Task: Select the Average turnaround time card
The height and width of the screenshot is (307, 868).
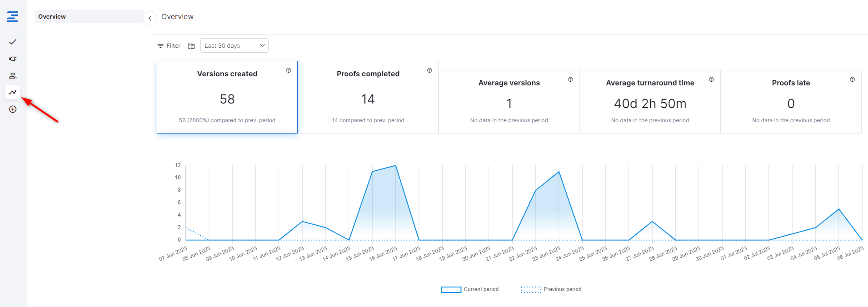Action: click(650, 102)
